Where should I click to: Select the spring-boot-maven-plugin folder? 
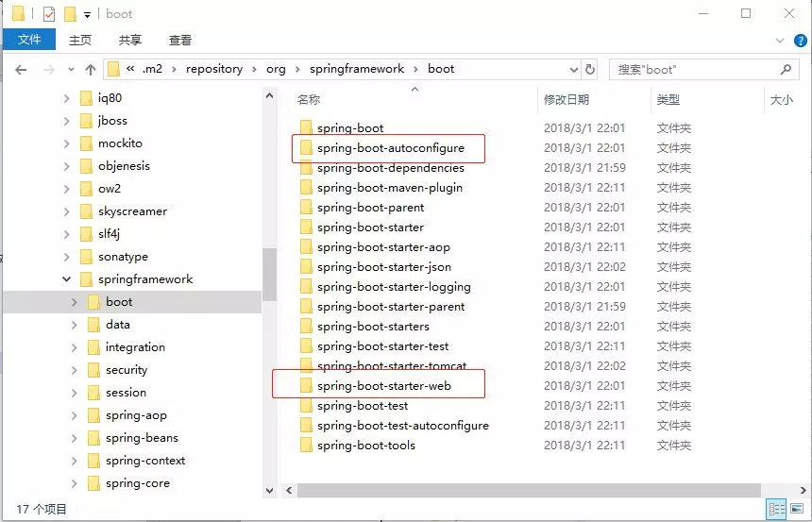[389, 188]
